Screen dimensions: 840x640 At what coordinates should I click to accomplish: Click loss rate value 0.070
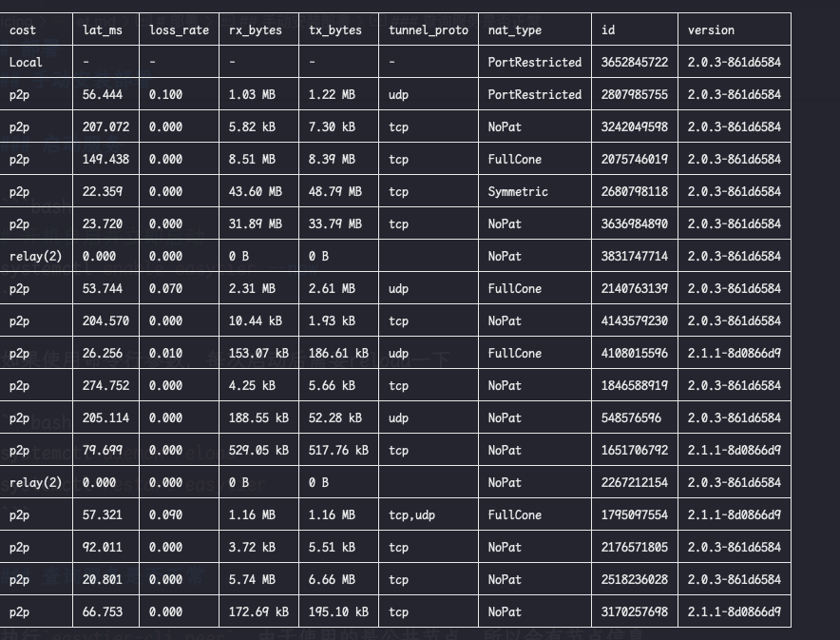pos(166,288)
